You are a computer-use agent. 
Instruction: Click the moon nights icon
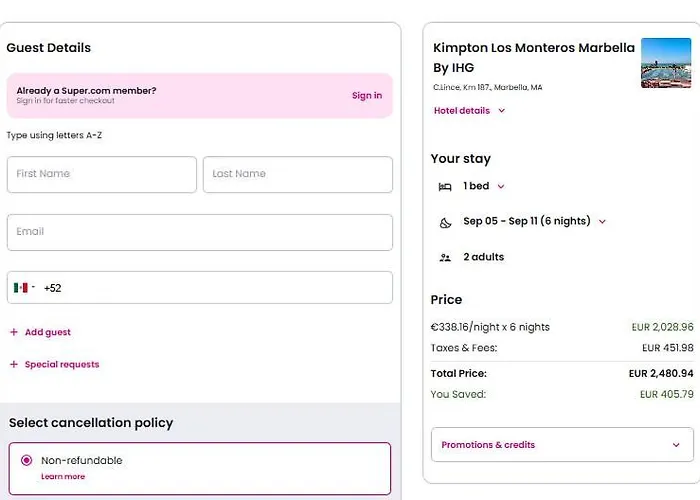coord(445,222)
